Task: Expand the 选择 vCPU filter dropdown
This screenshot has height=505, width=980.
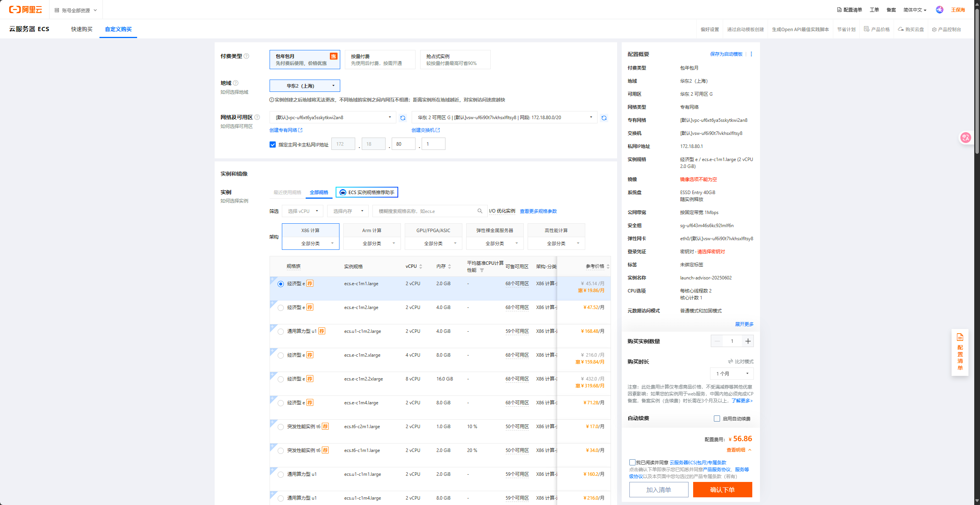Action: coord(303,211)
